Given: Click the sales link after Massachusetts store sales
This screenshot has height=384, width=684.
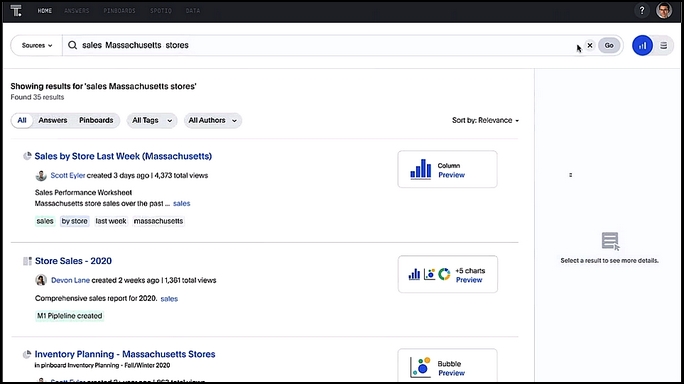Looking at the screenshot, I should [181, 203].
